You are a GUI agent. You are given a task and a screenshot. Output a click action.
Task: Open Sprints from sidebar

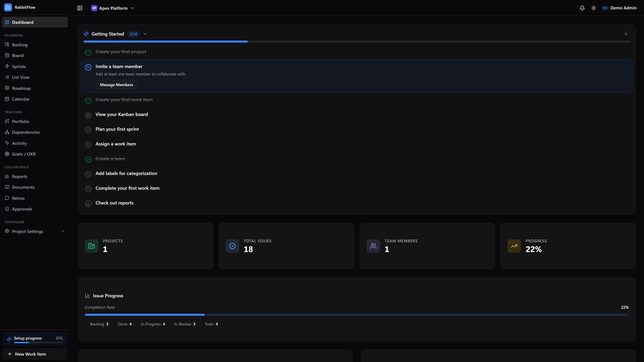pyautogui.click(x=35, y=67)
